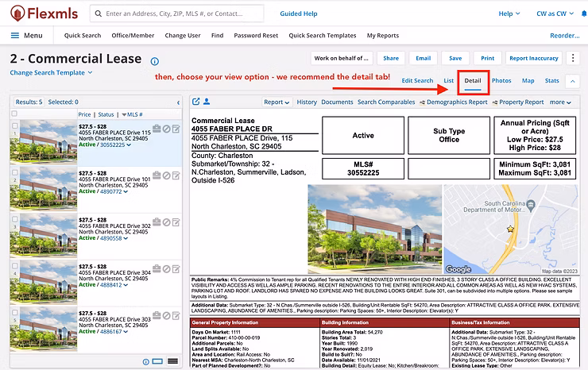Click the notification bell icon
The height and width of the screenshot is (370, 588).
(x=584, y=13)
